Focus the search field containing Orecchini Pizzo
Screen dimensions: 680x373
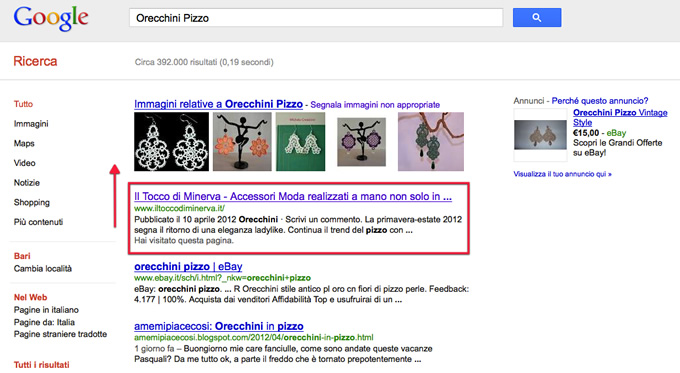pyautogui.click(x=316, y=18)
